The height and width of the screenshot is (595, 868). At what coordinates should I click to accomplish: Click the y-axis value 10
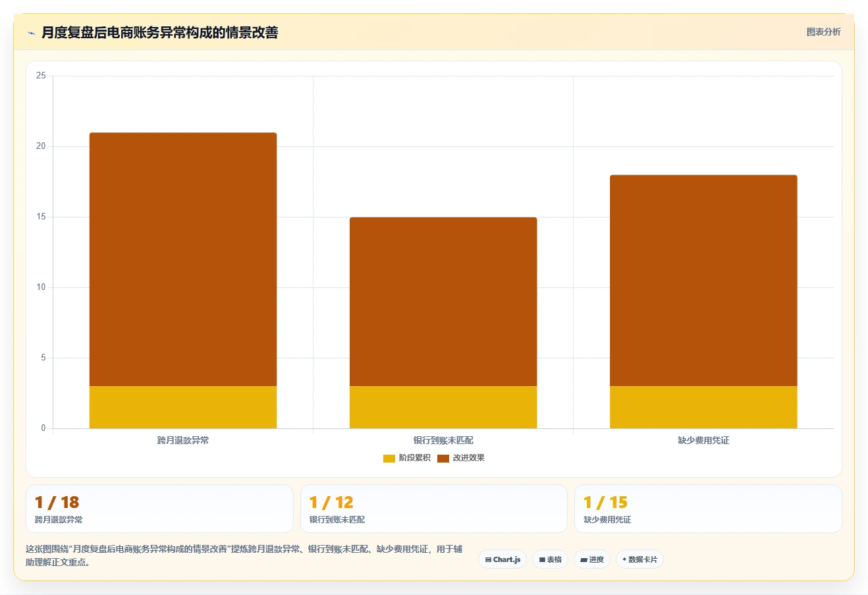point(41,287)
